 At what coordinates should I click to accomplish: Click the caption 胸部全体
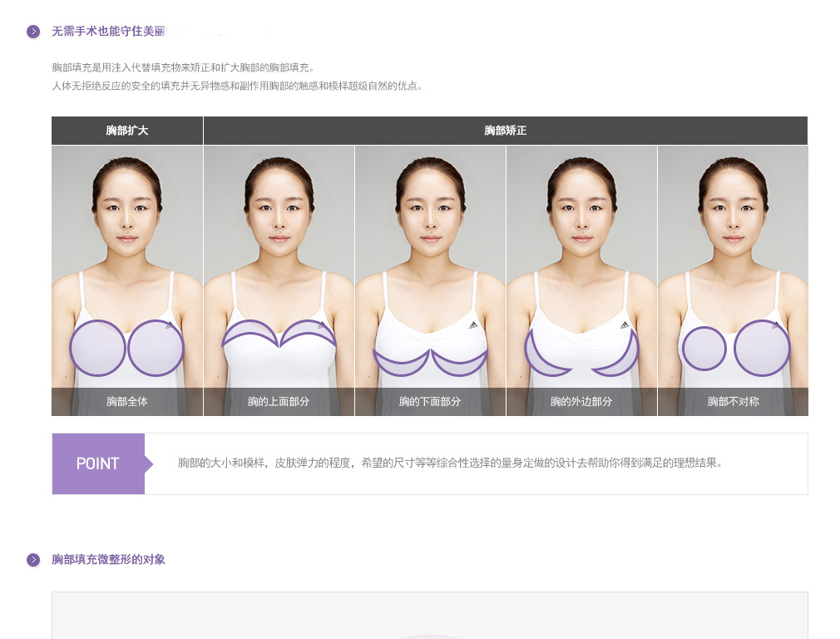pos(127,402)
